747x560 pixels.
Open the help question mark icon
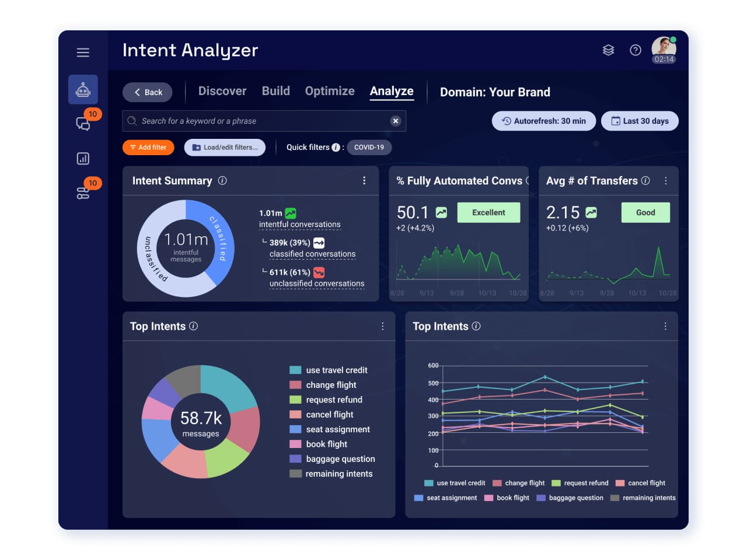click(636, 50)
